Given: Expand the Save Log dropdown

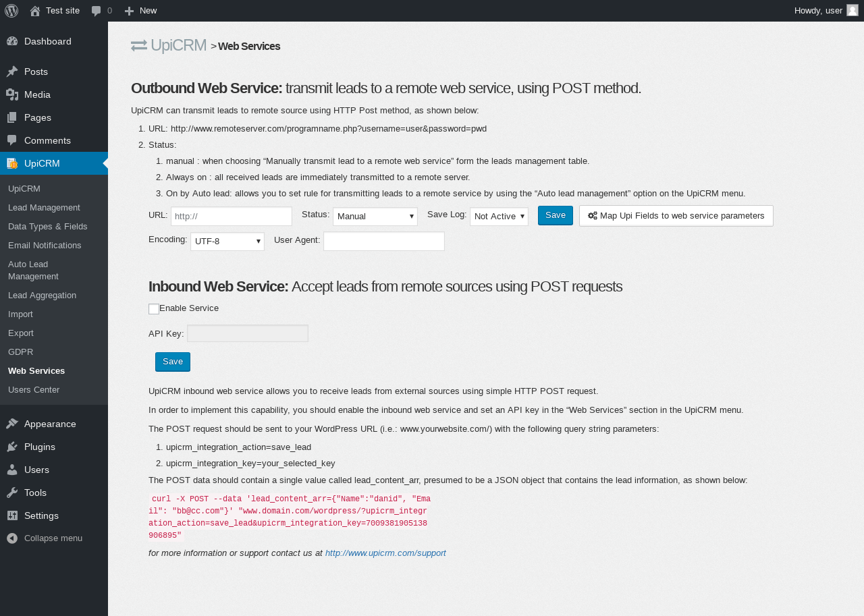Looking at the screenshot, I should [499, 217].
